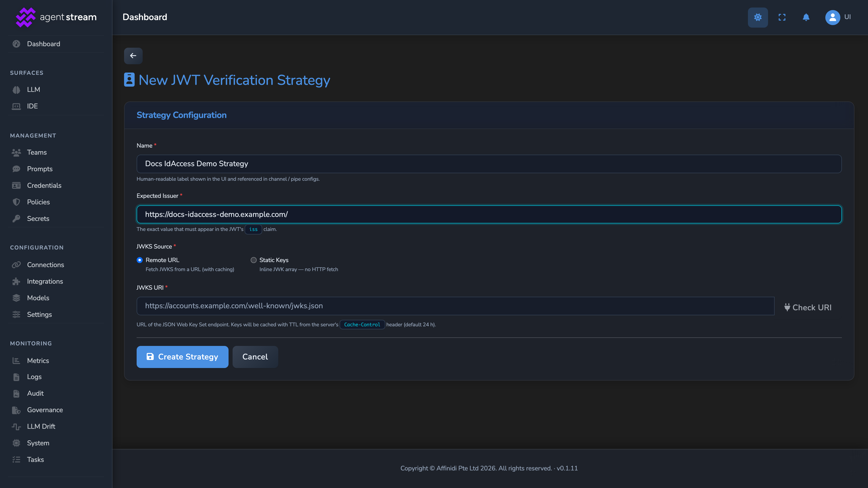
Task: Click the Credentials ID card icon
Action: point(16,186)
